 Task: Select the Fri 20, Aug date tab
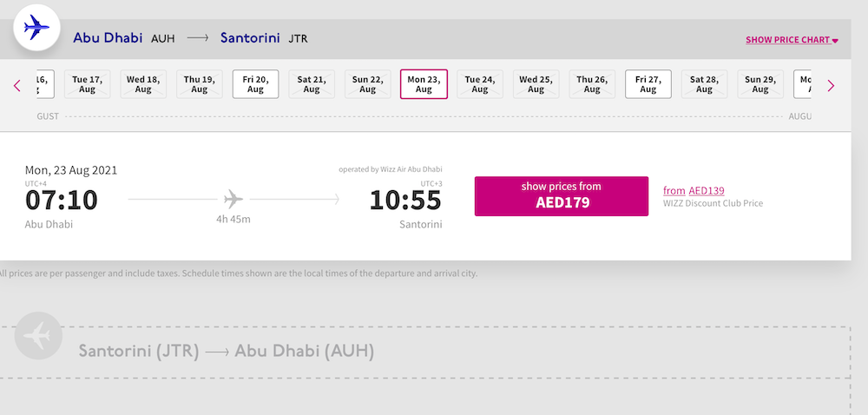(x=255, y=84)
